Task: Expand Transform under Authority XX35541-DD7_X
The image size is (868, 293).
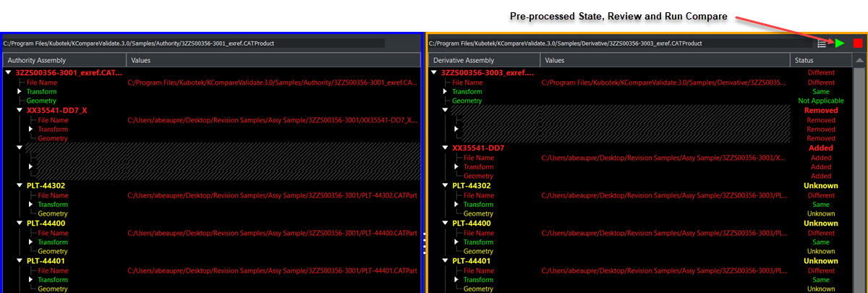Action: (30, 129)
